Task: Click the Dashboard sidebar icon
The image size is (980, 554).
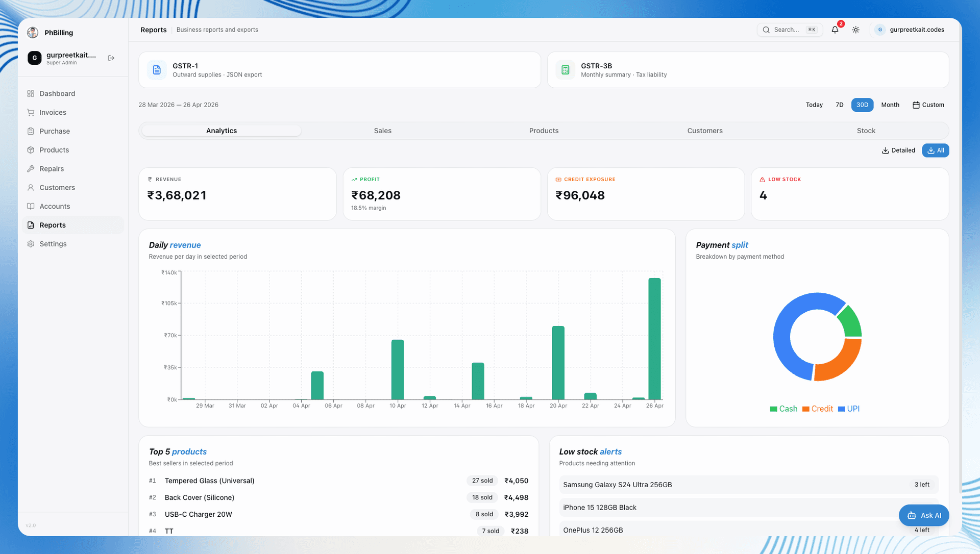Action: (x=31, y=93)
